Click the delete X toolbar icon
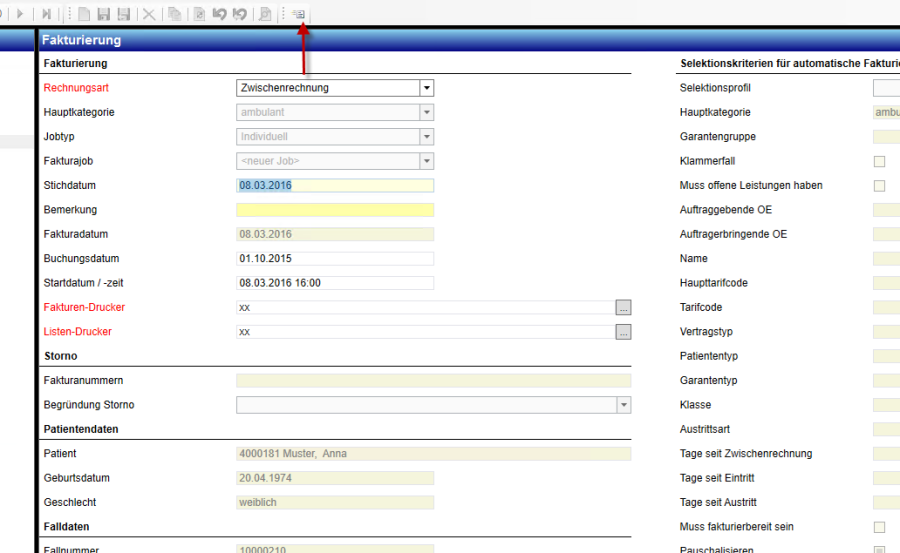The width and height of the screenshot is (900, 553). pos(149,14)
